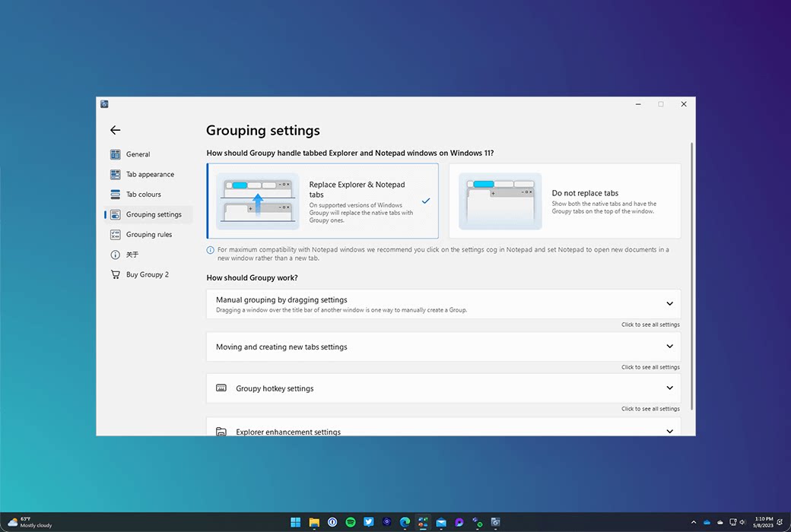This screenshot has width=791, height=532.
Task: Click the Tab appearance sidebar icon
Action: click(116, 175)
